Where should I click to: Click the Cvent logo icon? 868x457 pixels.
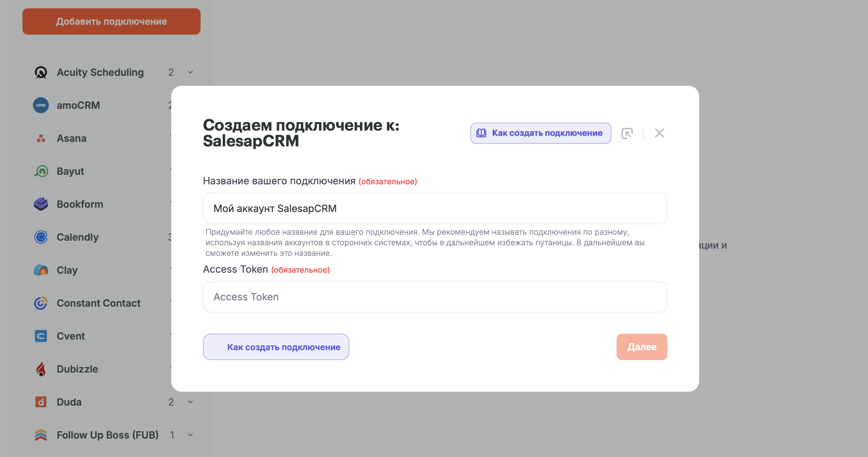click(x=41, y=336)
